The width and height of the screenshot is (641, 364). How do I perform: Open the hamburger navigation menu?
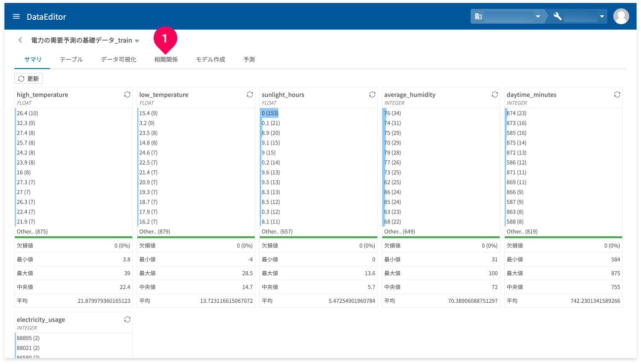point(16,16)
